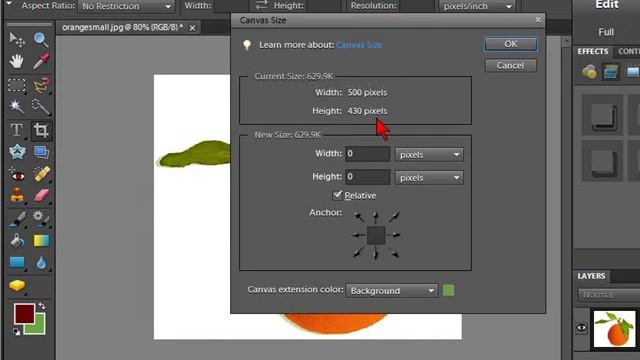Screen dimensions: 640x360
Task: Show Layer Styles in Effects panel
Action: pyautogui.click(x=611, y=72)
